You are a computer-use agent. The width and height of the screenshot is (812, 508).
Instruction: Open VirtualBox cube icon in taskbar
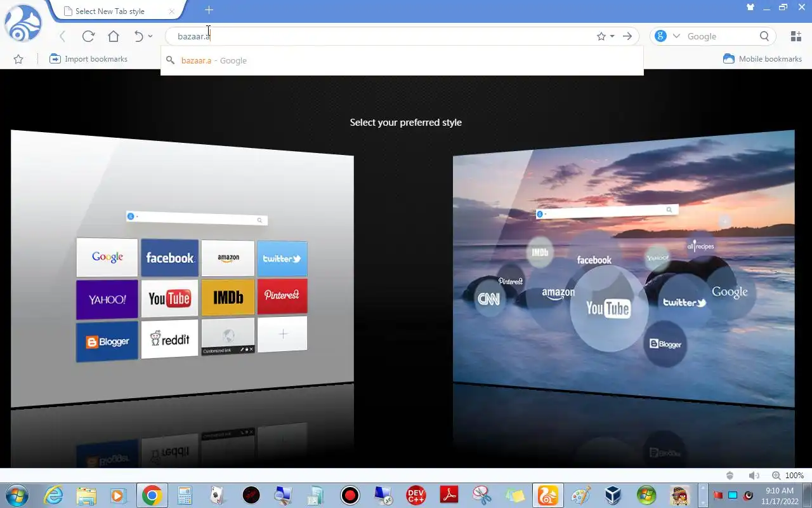pyautogui.click(x=613, y=495)
